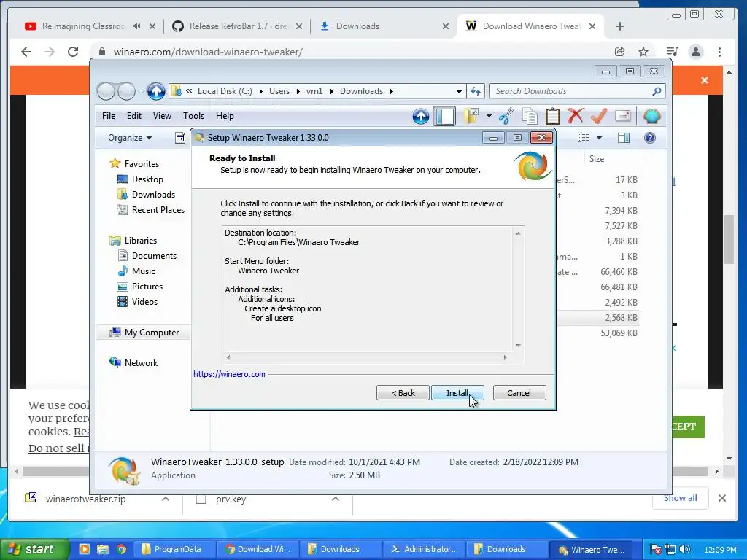Screen dimensions: 747x560
Task: Select Recent Places in navigation pane
Action: point(158,209)
